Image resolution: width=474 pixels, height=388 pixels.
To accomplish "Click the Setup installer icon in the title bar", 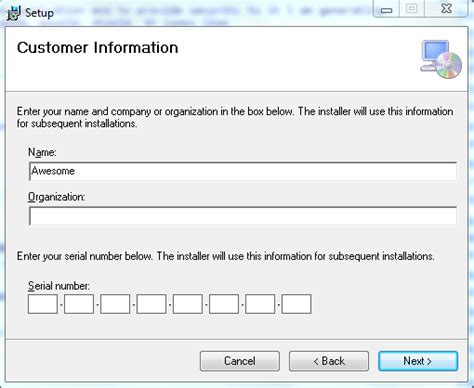I will tap(13, 13).
